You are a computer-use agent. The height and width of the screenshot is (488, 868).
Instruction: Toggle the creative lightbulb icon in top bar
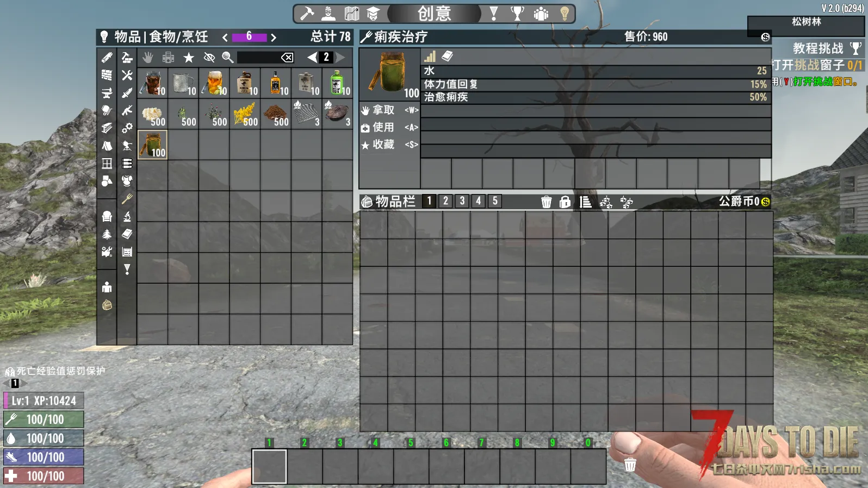tap(565, 14)
